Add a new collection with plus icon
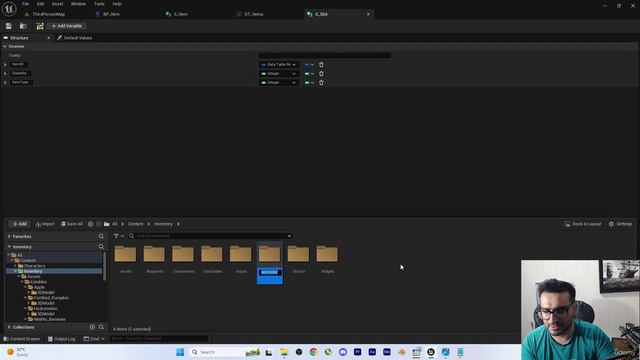Image resolution: width=640 pixels, height=360 pixels. 92,327
